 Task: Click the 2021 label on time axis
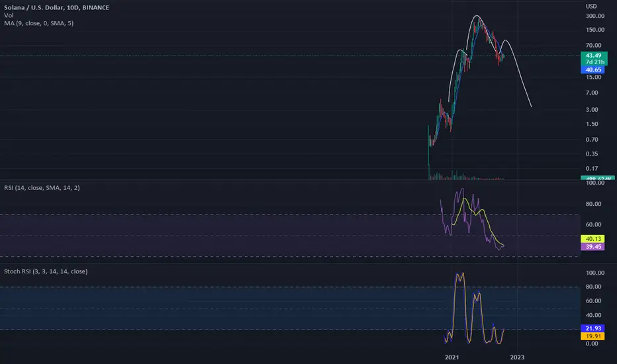click(451, 357)
